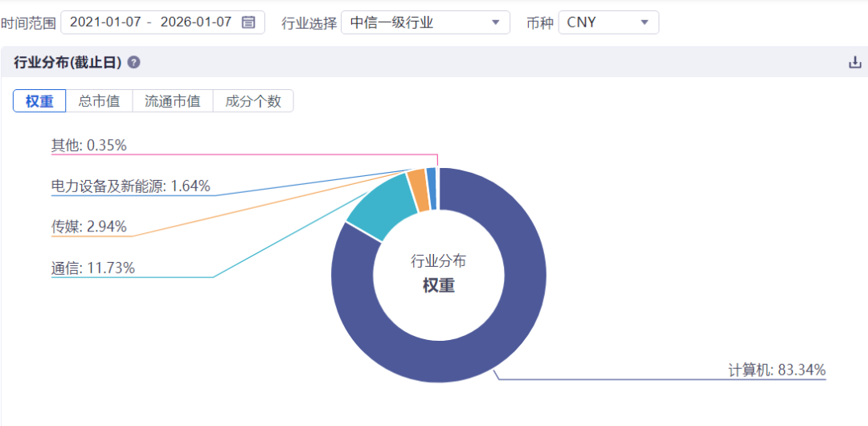Select the 通信: 11.73% label
The image size is (868, 426).
point(93,268)
